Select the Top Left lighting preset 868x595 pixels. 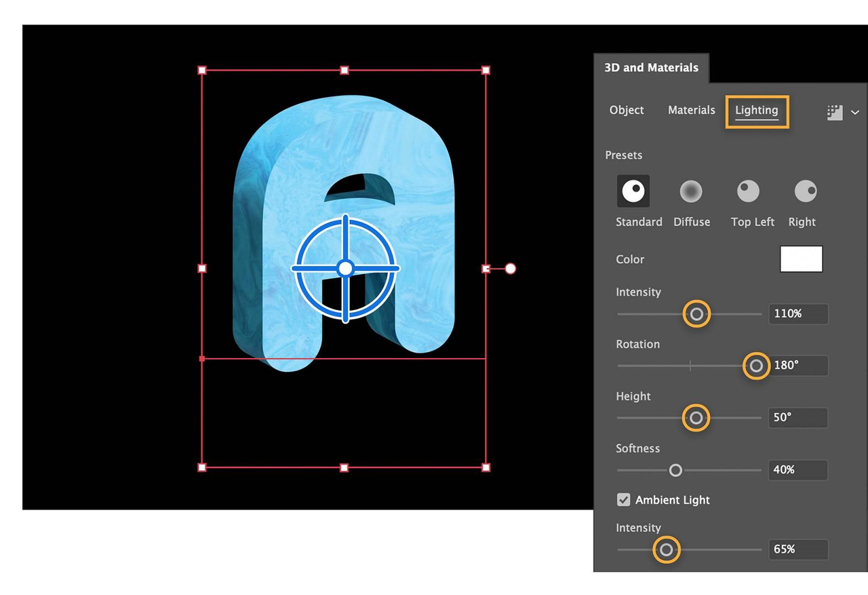click(x=747, y=191)
